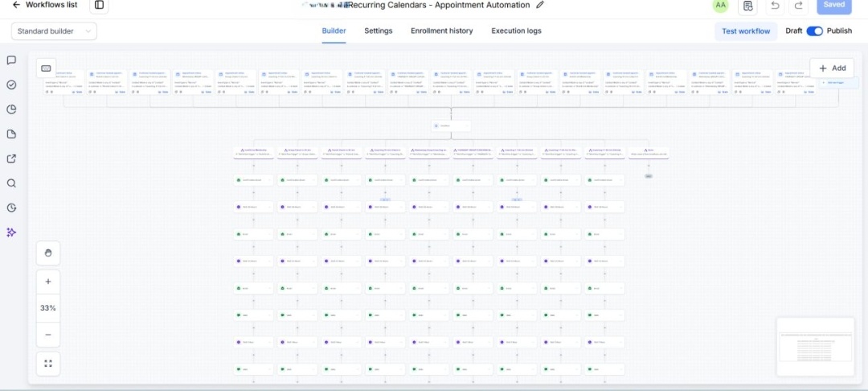Click Add new trigger box
The image size is (868, 391).
coord(838,83)
